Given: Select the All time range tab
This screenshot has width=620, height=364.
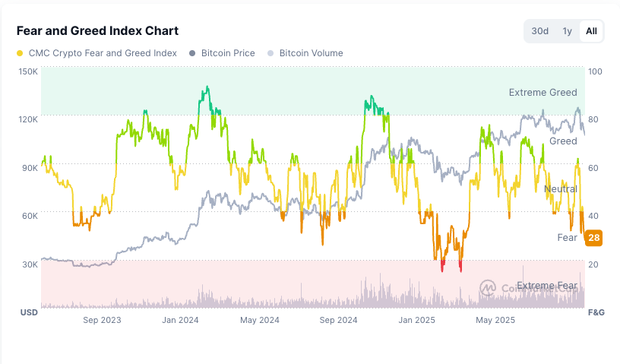Looking at the screenshot, I should click(x=591, y=31).
